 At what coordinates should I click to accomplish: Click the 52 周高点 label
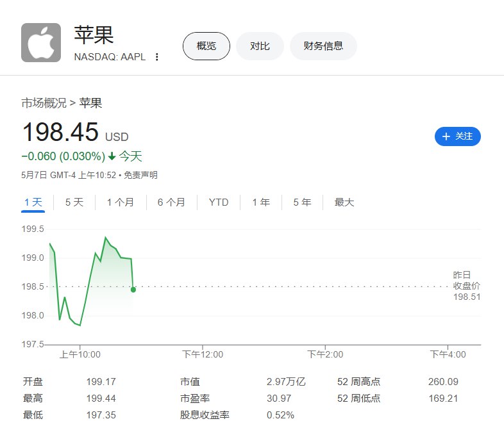click(358, 381)
